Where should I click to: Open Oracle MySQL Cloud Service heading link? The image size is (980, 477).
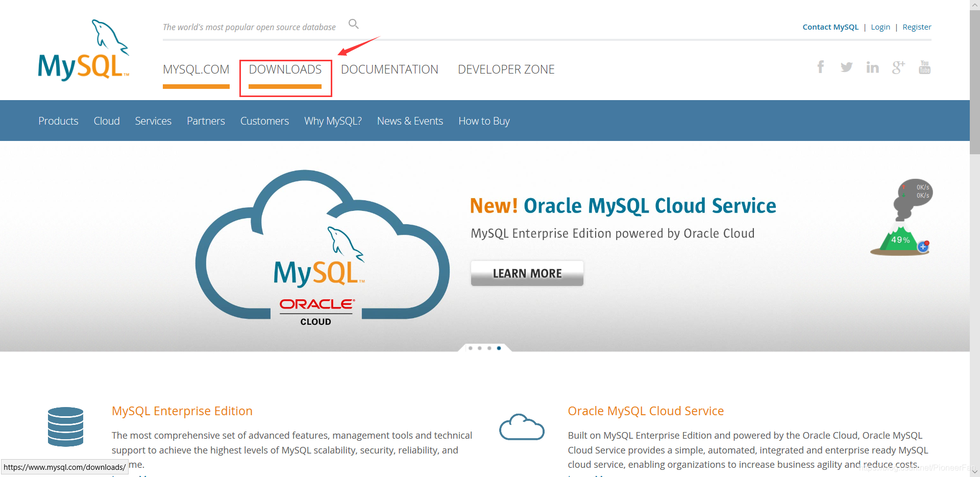[x=646, y=411]
